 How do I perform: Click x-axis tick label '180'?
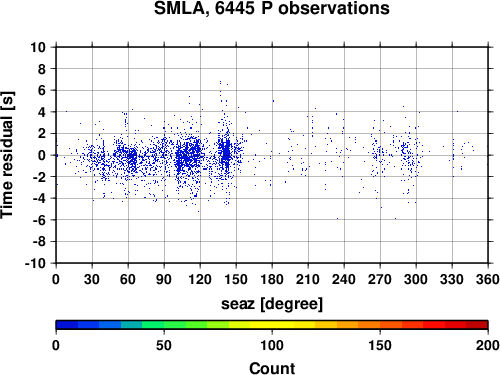(272, 279)
